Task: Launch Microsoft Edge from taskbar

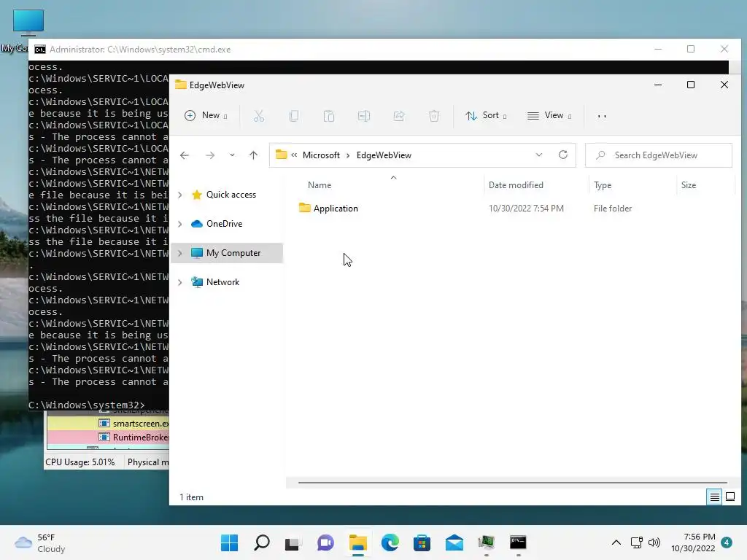Action: (390, 542)
